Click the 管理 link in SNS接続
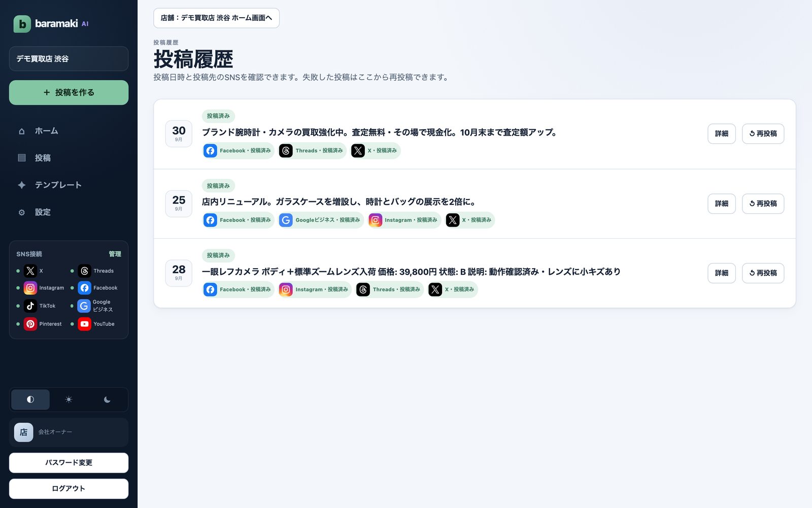Image resolution: width=812 pixels, height=508 pixels. [115, 254]
